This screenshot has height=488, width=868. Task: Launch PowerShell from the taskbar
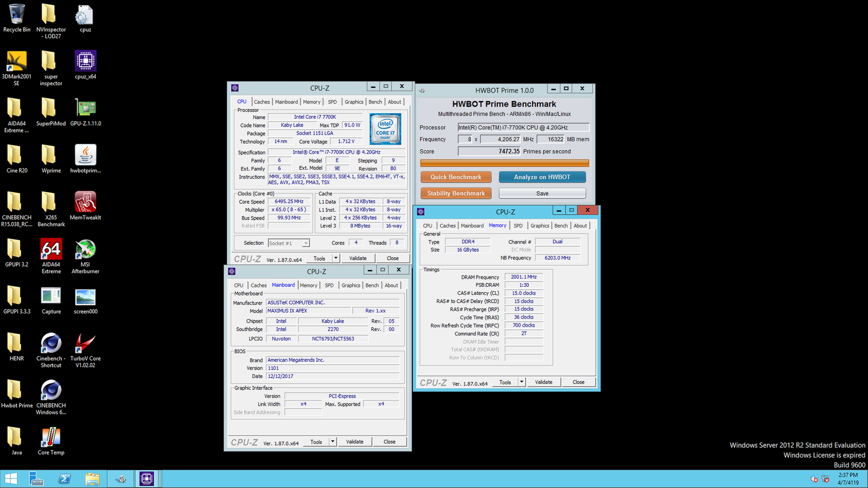coord(64,479)
